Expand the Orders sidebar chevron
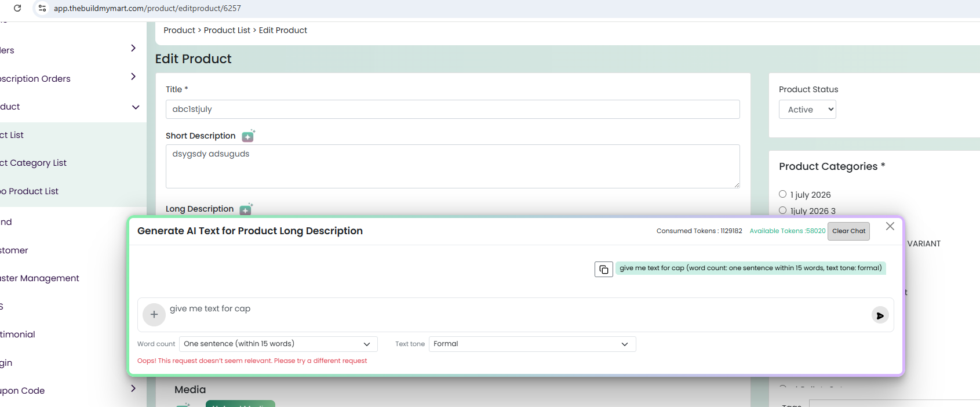This screenshot has width=980, height=407. coord(133,48)
